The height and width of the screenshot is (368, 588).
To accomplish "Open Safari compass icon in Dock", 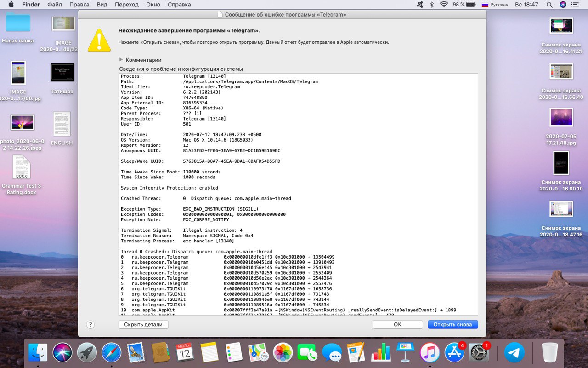I will (111, 353).
